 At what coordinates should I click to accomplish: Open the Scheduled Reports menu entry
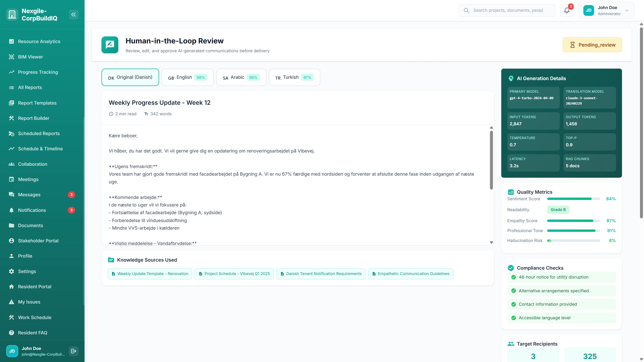(39, 133)
